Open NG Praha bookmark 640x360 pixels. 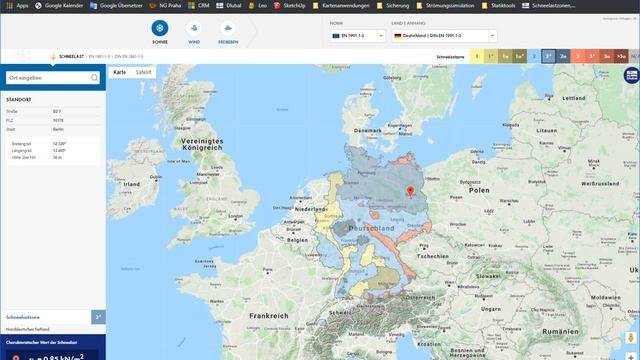click(165, 6)
